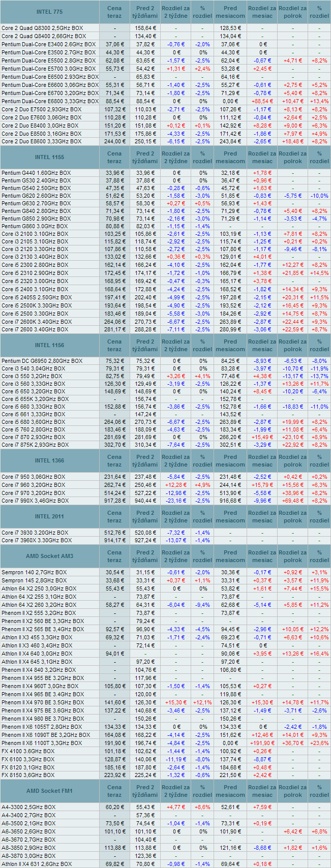Image resolution: width=331 pixels, height=868 pixels.
Task: Select FX 8150 3,6GHz BOX
Action: [x=28, y=776]
